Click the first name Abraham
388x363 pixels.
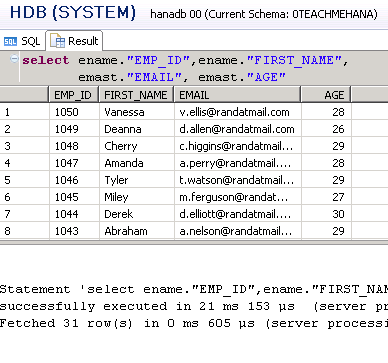126,231
